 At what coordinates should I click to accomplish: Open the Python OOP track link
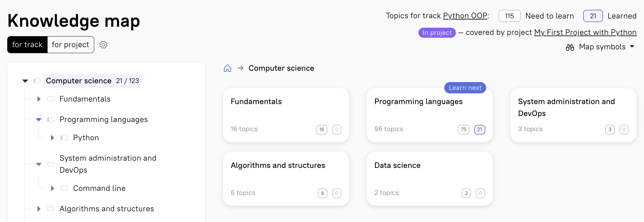click(x=465, y=16)
